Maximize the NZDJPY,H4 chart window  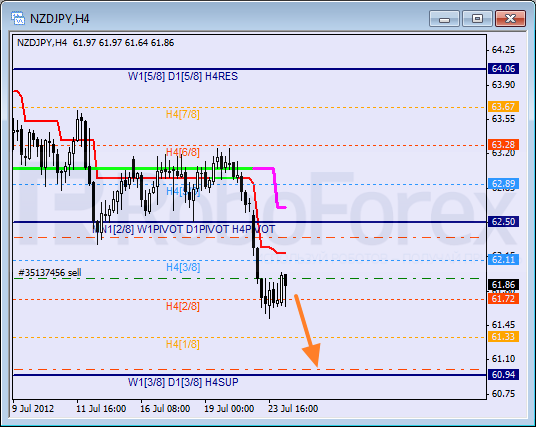coord(477,18)
